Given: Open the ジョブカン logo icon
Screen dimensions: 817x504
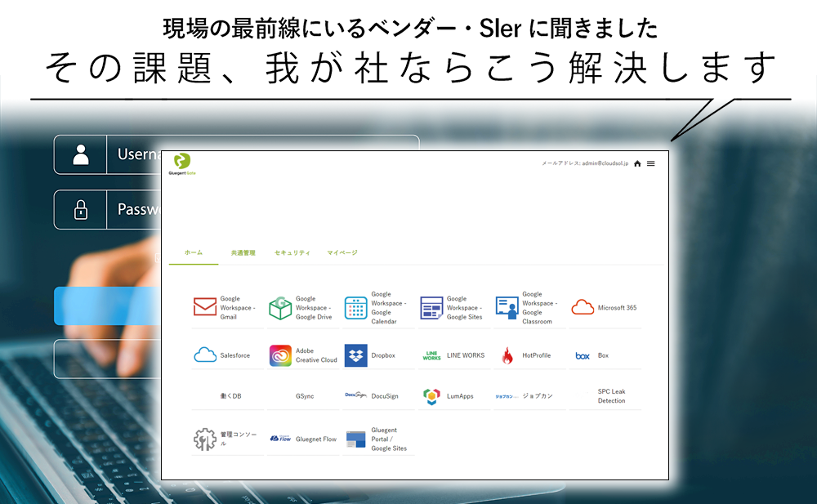Looking at the screenshot, I should pos(507,397).
